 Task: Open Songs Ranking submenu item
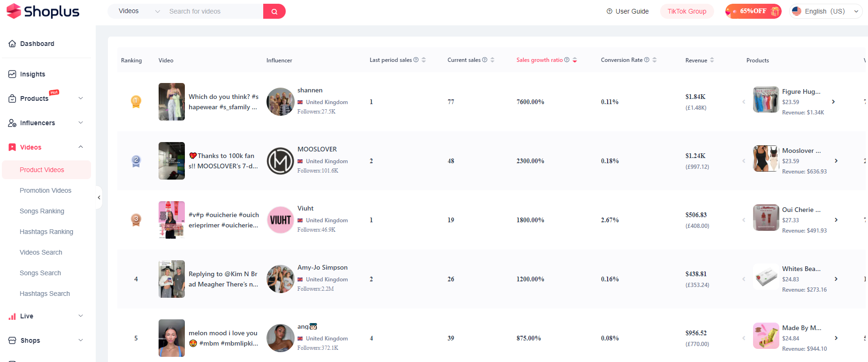click(x=42, y=211)
